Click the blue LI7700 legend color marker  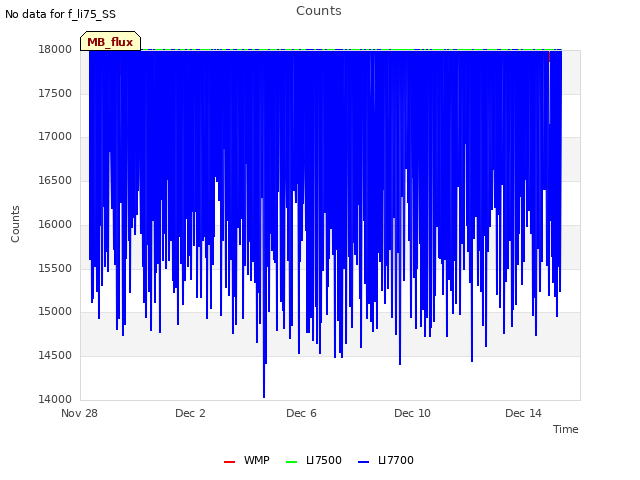click(363, 462)
